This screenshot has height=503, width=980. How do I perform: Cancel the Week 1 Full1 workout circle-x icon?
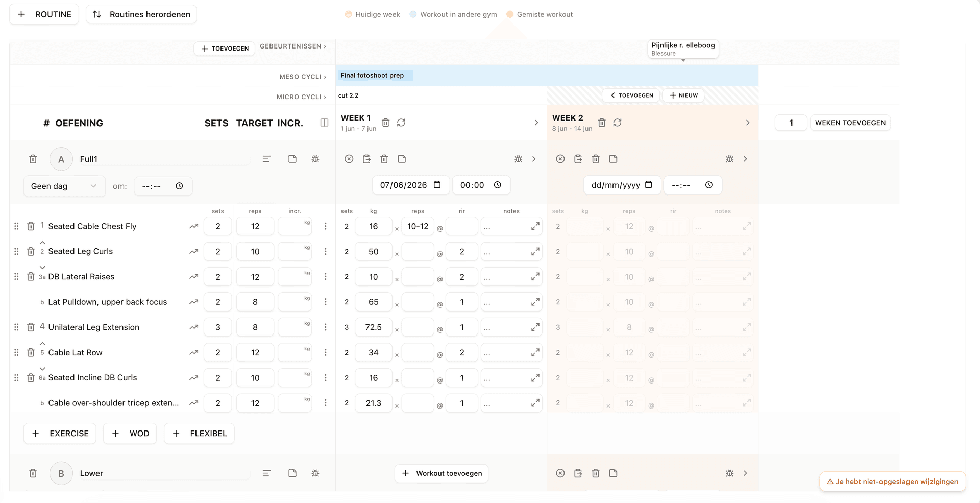(349, 159)
